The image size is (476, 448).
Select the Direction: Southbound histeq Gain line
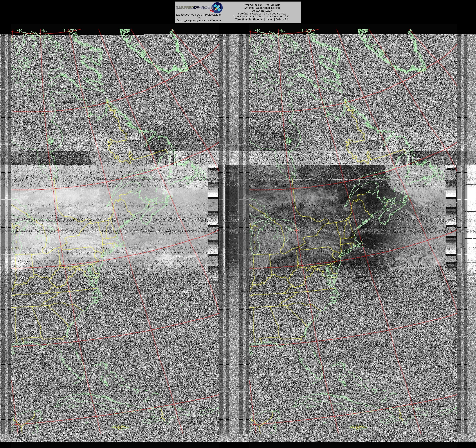tap(262, 19)
